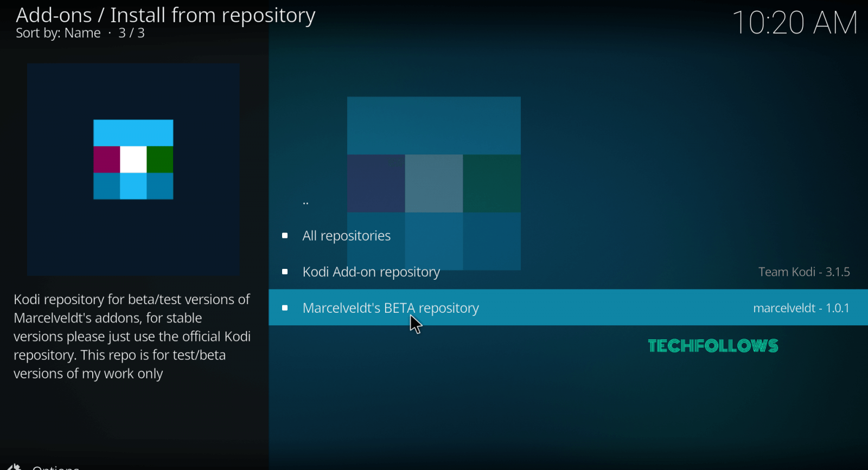
Task: Click the 'Add-ons / Install from repository' heading
Action: coord(165,15)
